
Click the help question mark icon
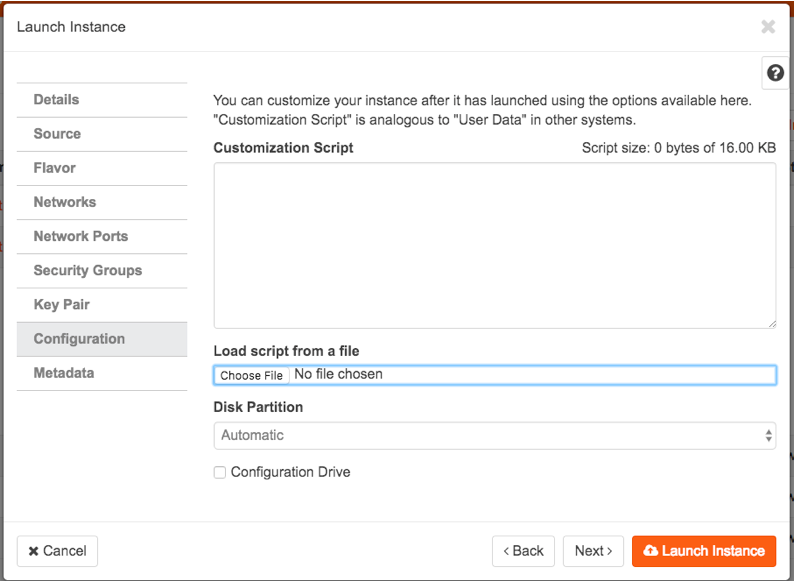coord(775,74)
